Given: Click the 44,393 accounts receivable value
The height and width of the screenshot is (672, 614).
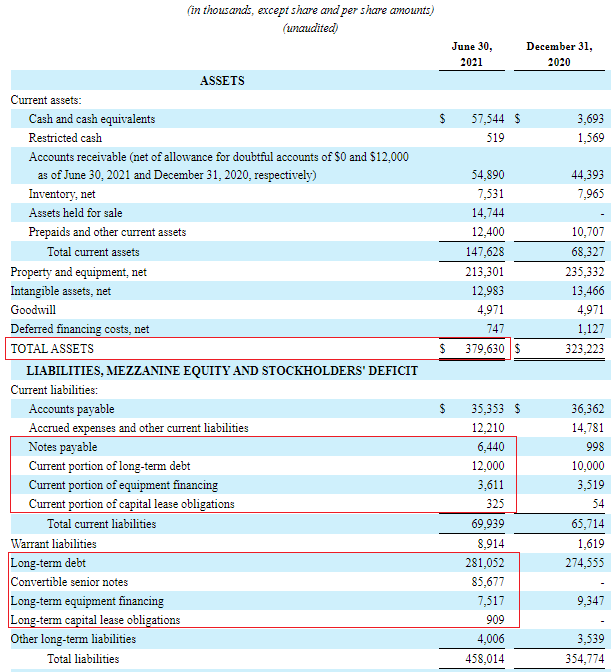Looking at the screenshot, I should click(x=587, y=175).
